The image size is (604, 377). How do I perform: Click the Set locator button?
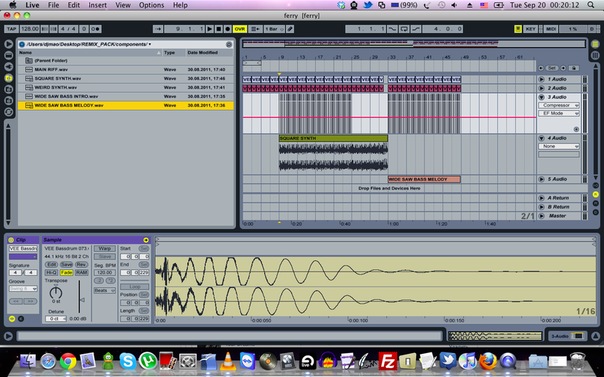click(552, 68)
